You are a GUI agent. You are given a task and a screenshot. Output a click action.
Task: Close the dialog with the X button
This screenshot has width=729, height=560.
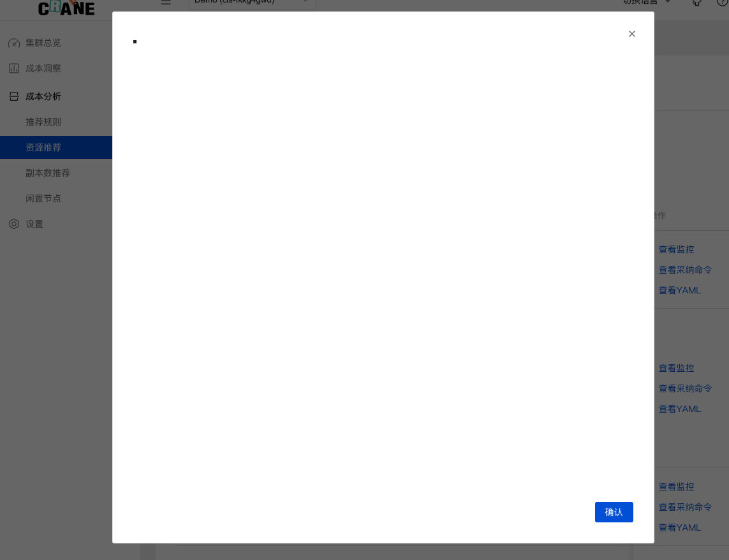click(x=632, y=34)
